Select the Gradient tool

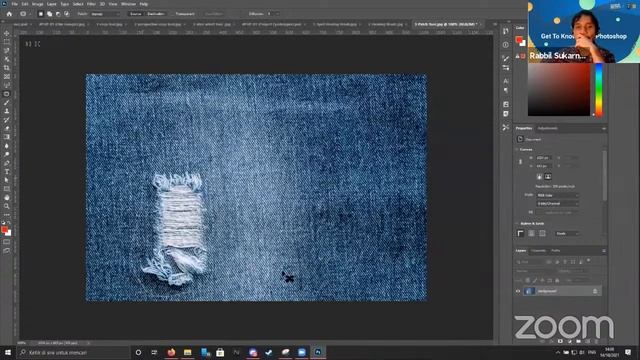tap(7, 137)
